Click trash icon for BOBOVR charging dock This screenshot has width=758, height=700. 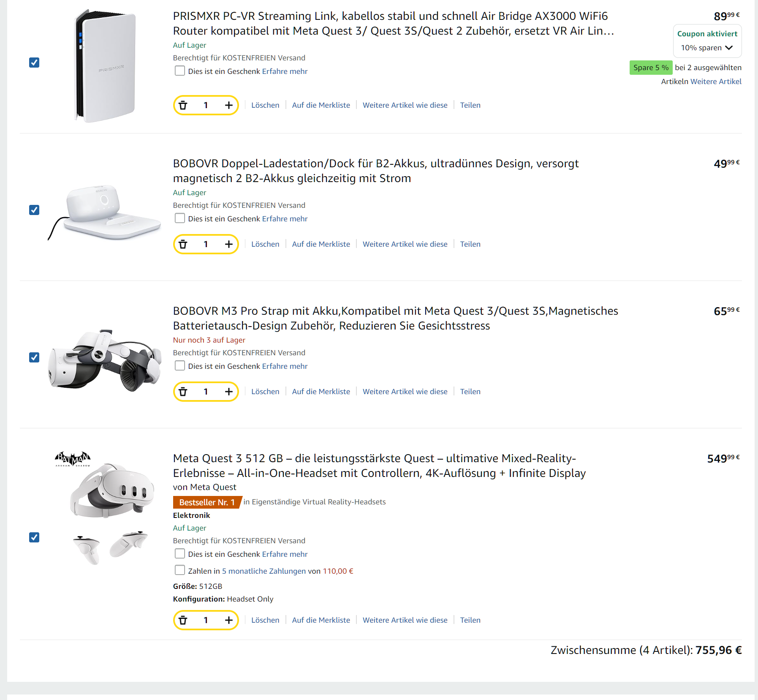point(183,244)
